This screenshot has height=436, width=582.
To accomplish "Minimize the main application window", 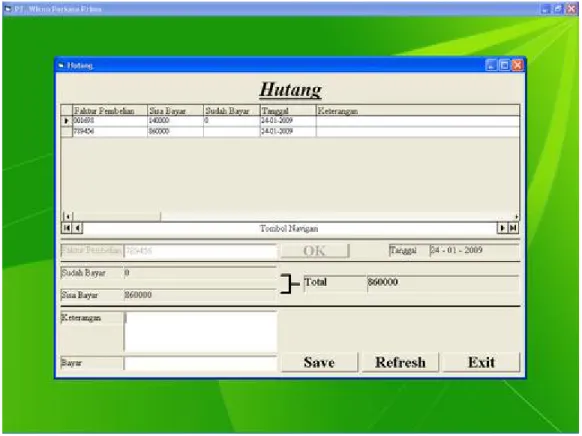I will pyautogui.click(x=546, y=9).
